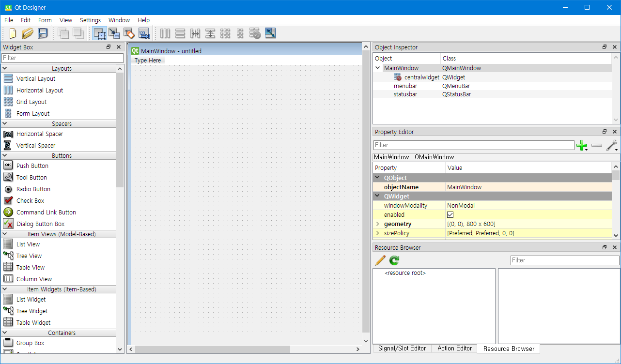This screenshot has height=364, width=621.
Task: Click the Lay Out in Form Layout icon
Action: click(240, 33)
